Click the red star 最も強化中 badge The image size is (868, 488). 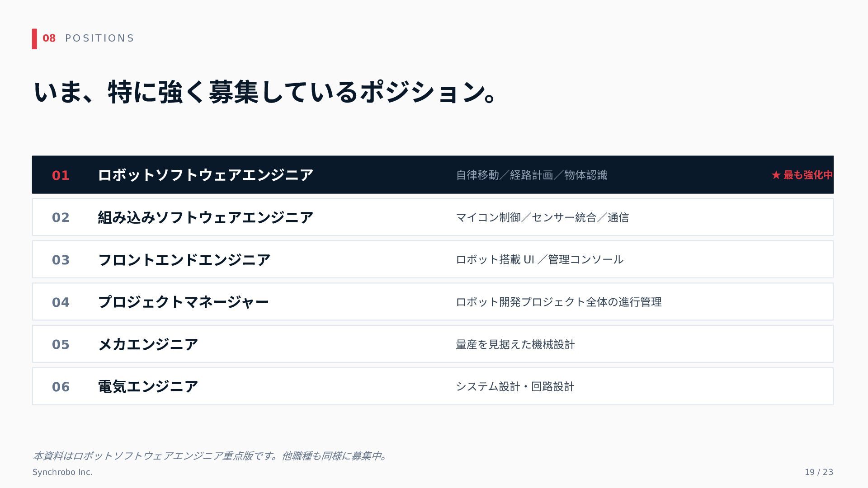point(802,175)
